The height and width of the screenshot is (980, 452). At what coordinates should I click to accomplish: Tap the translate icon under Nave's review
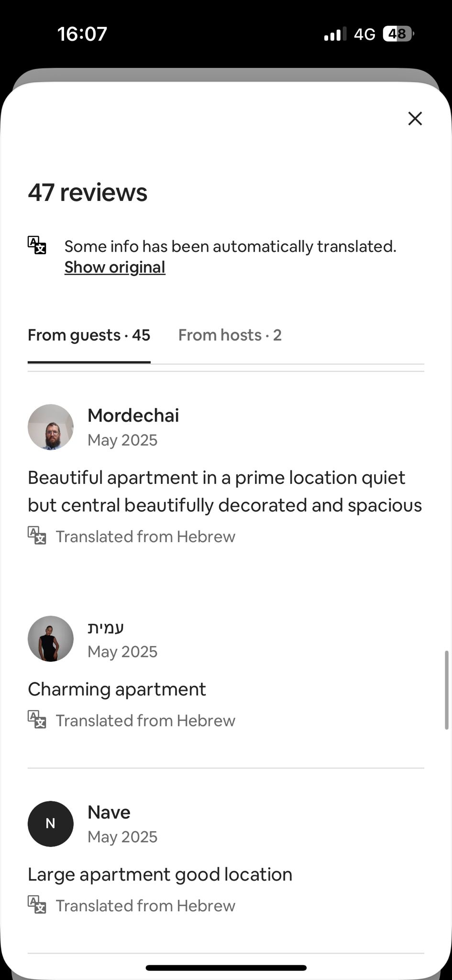37,904
